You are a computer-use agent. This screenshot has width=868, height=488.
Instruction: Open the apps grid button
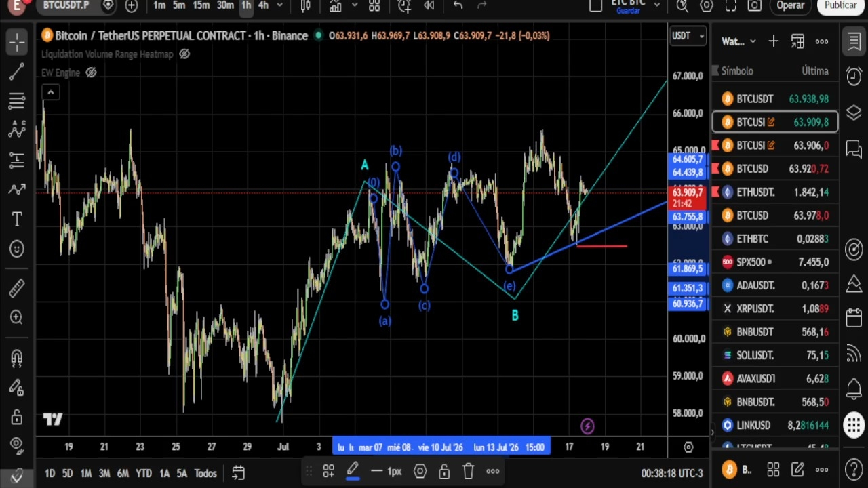[x=854, y=426]
